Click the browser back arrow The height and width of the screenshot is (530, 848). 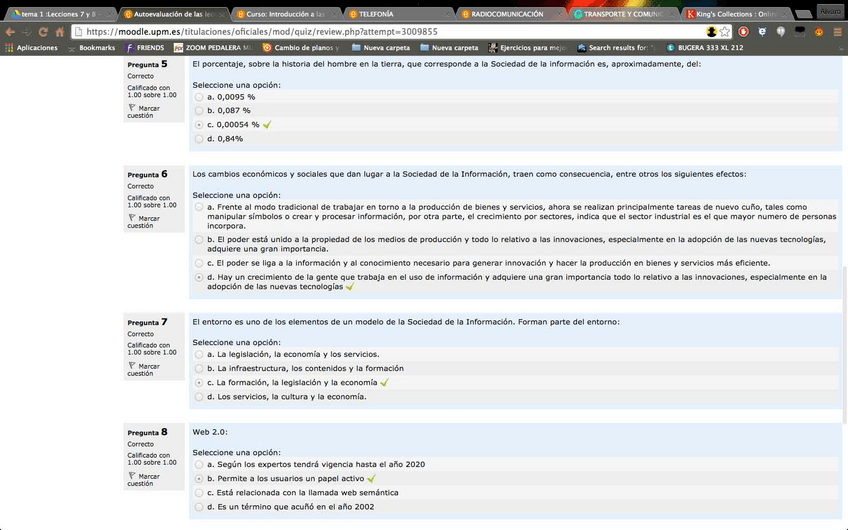pos(10,32)
